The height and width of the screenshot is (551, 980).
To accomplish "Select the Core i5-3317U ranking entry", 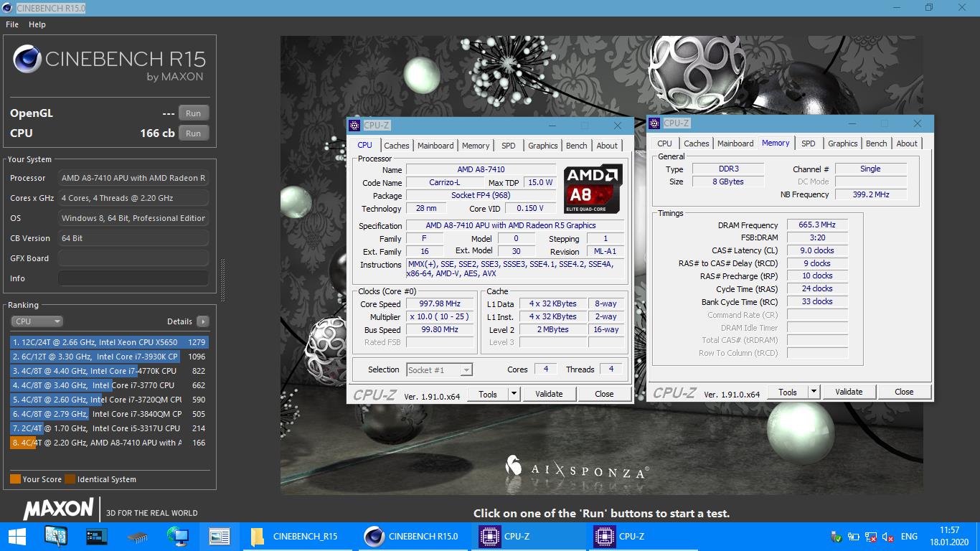I will click(x=108, y=428).
